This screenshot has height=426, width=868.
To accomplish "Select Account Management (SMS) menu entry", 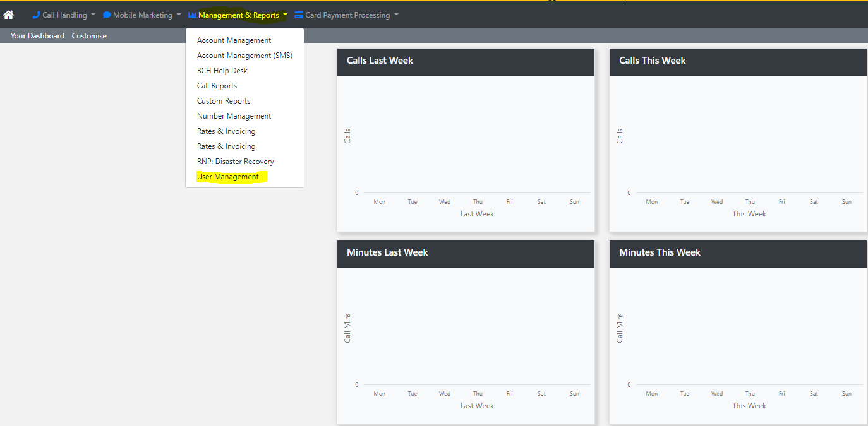I will (244, 56).
